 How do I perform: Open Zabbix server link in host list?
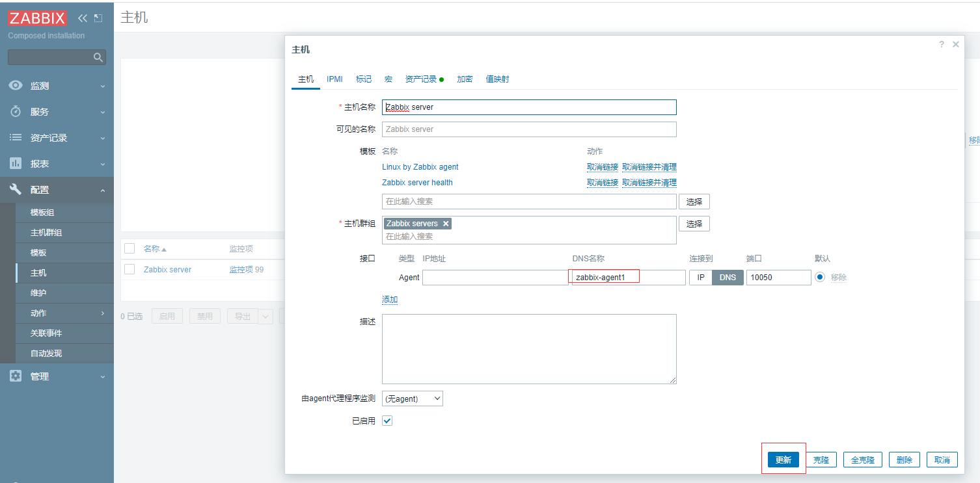[x=168, y=269]
